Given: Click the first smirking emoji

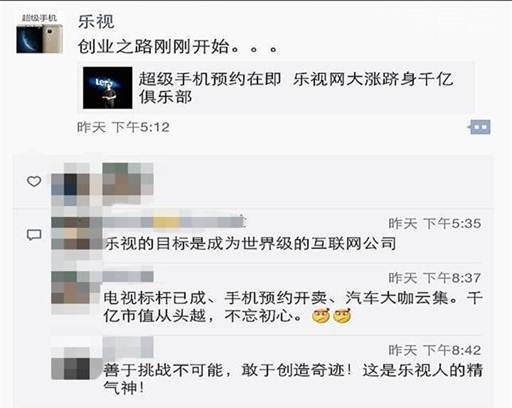Looking at the screenshot, I should pyautogui.click(x=321, y=316).
